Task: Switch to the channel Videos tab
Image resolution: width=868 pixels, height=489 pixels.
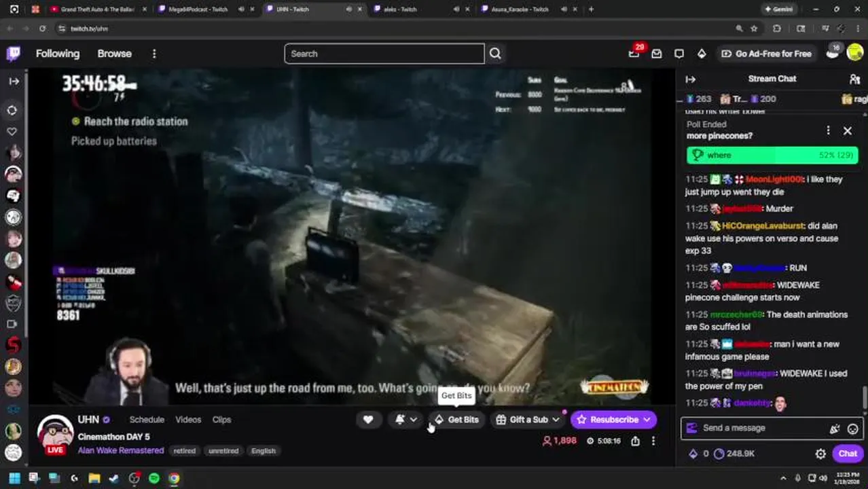Action: point(188,420)
